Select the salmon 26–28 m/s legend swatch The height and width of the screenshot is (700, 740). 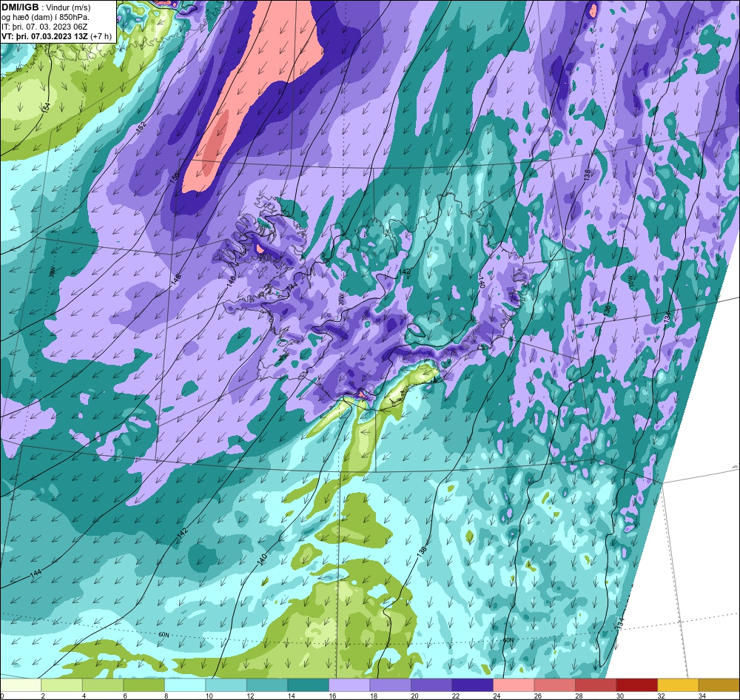pyautogui.click(x=554, y=685)
